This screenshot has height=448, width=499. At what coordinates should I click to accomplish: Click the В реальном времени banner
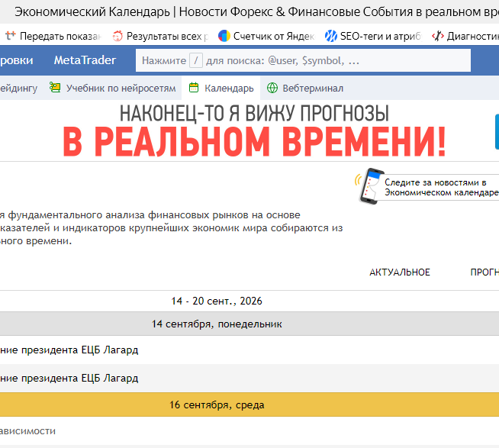(x=254, y=131)
